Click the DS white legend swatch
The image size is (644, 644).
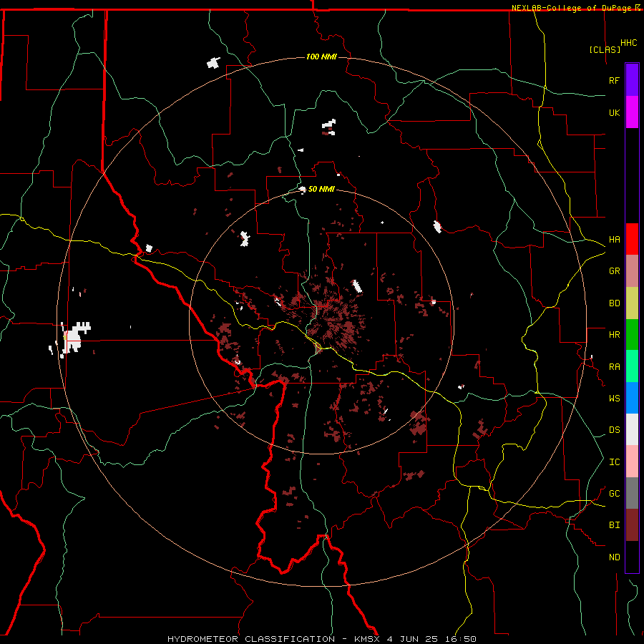click(632, 429)
